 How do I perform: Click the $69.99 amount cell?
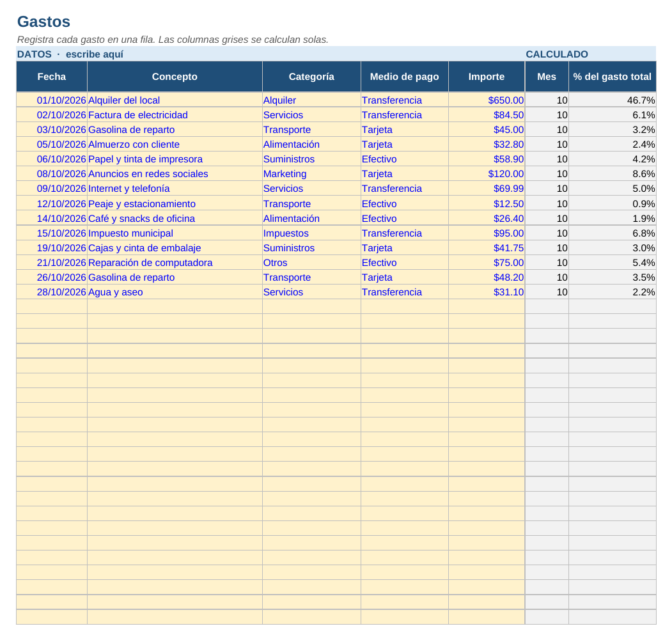(487, 189)
